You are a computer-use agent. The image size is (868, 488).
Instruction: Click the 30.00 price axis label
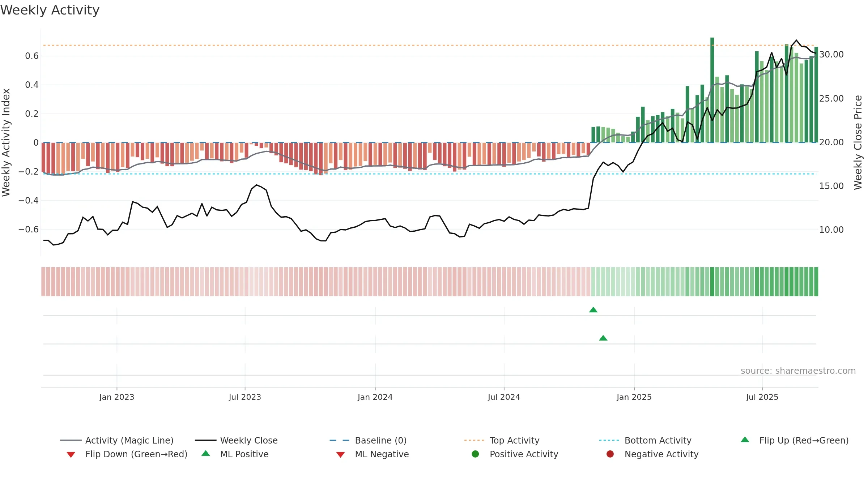(x=831, y=55)
